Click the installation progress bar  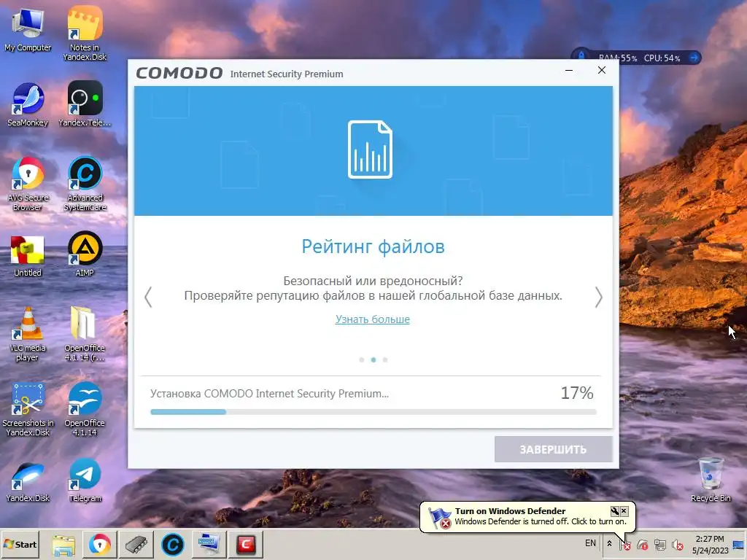click(373, 412)
